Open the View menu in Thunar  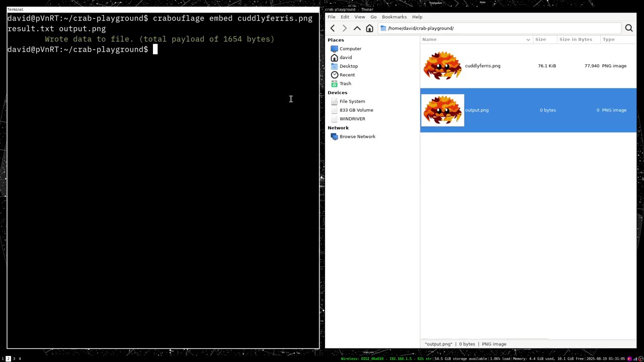point(360,17)
